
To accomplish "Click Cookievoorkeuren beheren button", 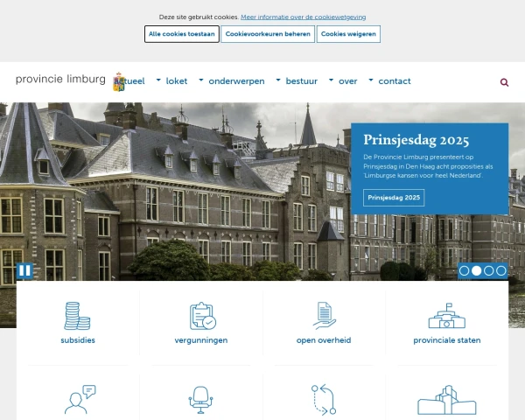I will tap(268, 34).
